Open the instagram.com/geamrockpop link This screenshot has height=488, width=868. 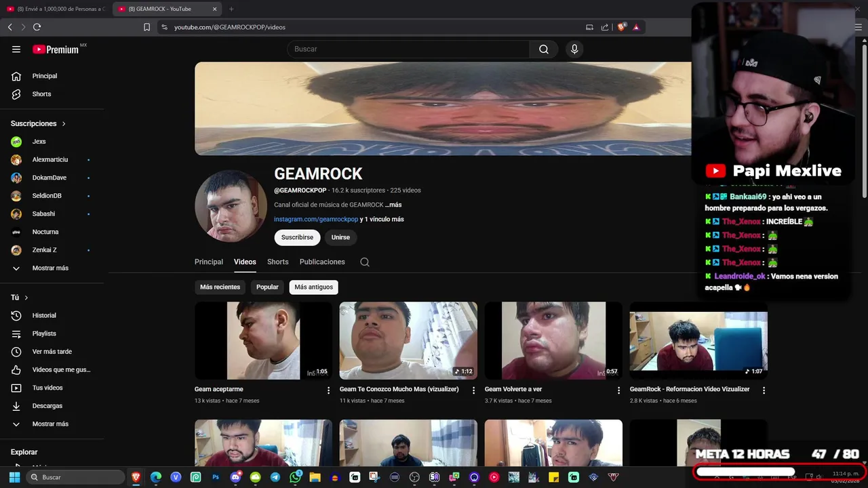(316, 220)
